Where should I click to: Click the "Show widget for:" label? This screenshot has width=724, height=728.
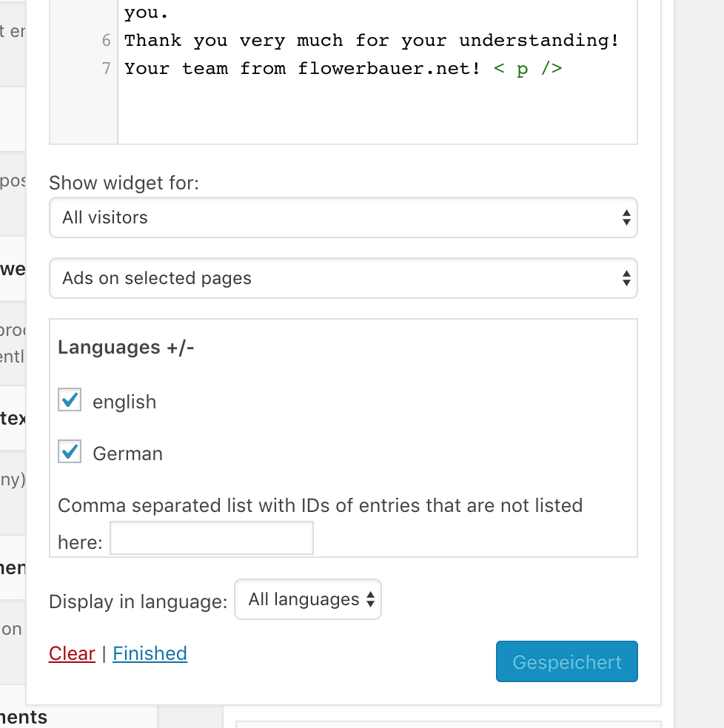124,183
